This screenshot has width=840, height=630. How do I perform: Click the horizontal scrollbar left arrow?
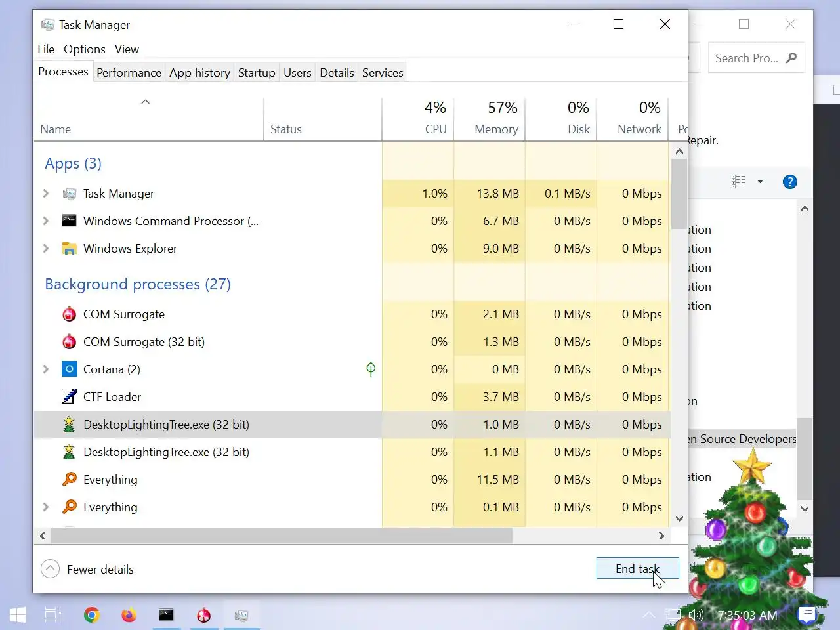(43, 535)
